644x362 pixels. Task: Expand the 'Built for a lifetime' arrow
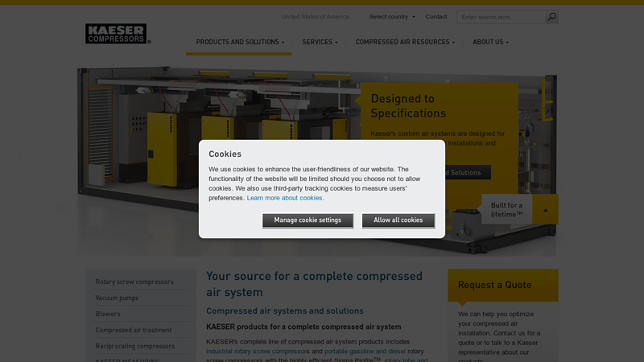point(545,210)
